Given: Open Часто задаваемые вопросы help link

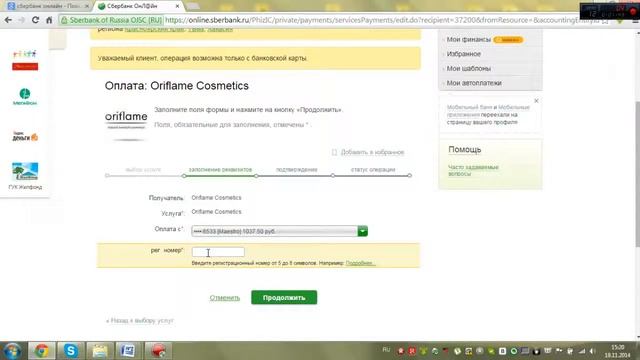Looking at the screenshot, I should coord(473,171).
